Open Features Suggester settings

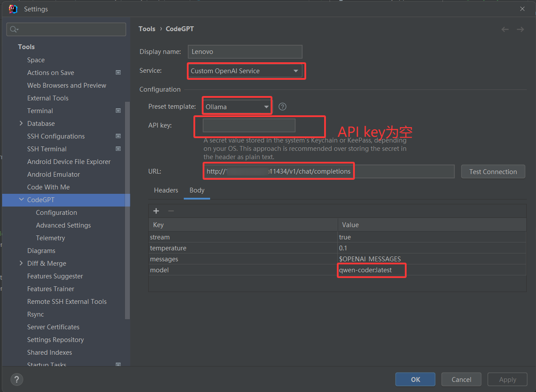click(x=55, y=276)
